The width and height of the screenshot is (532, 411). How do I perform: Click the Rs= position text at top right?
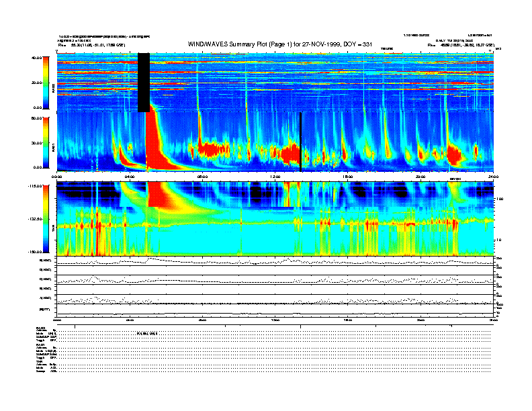coord(460,45)
